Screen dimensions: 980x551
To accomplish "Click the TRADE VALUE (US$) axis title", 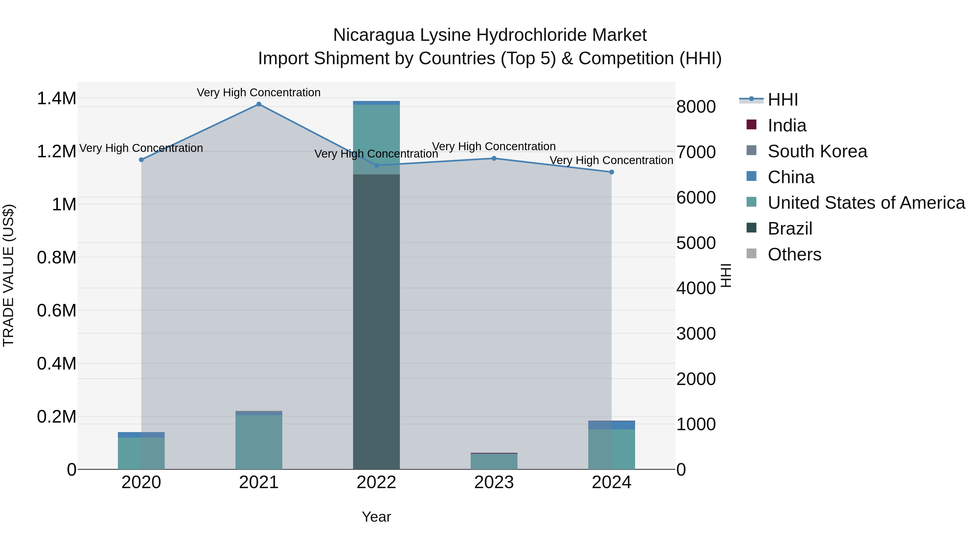I will tap(8, 275).
